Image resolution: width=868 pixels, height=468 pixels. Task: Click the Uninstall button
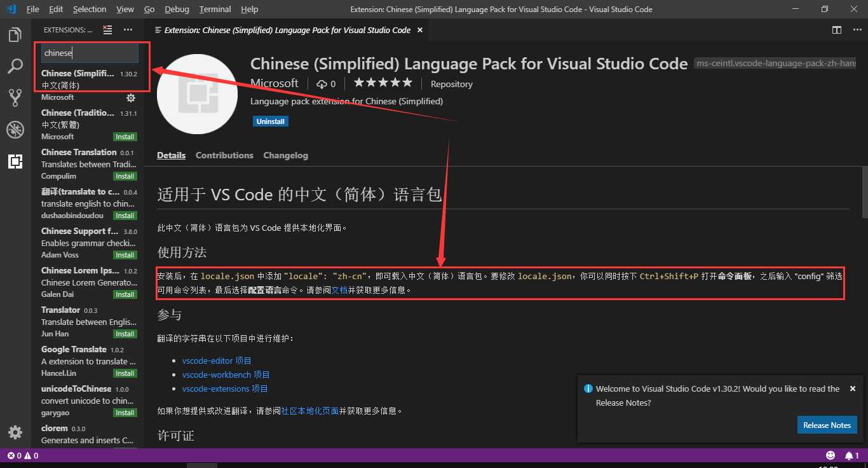(271, 121)
